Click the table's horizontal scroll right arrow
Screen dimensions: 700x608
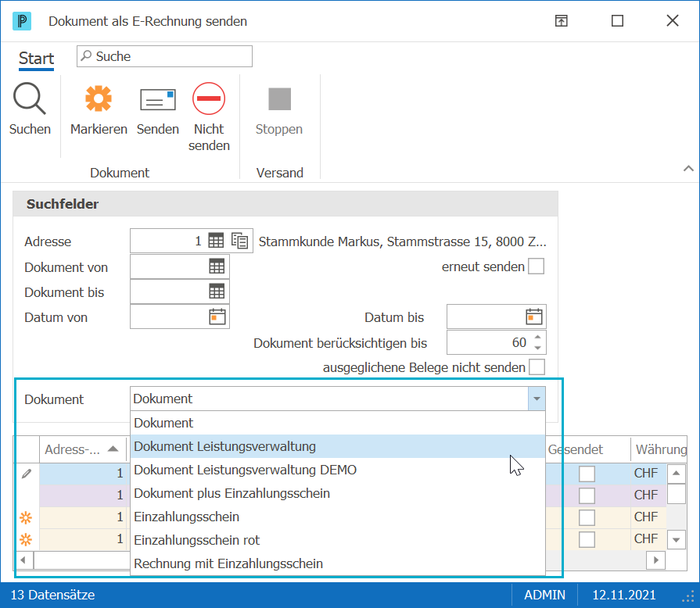point(655,560)
